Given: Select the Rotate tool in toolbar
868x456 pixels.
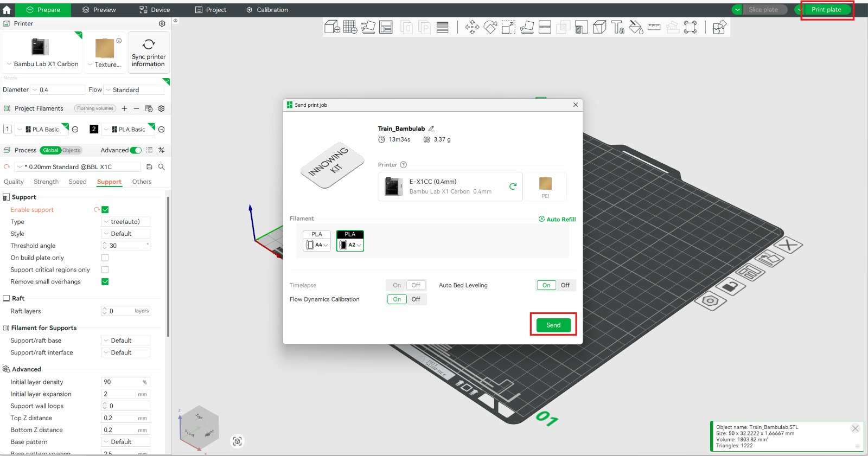Looking at the screenshot, I should [x=490, y=27].
